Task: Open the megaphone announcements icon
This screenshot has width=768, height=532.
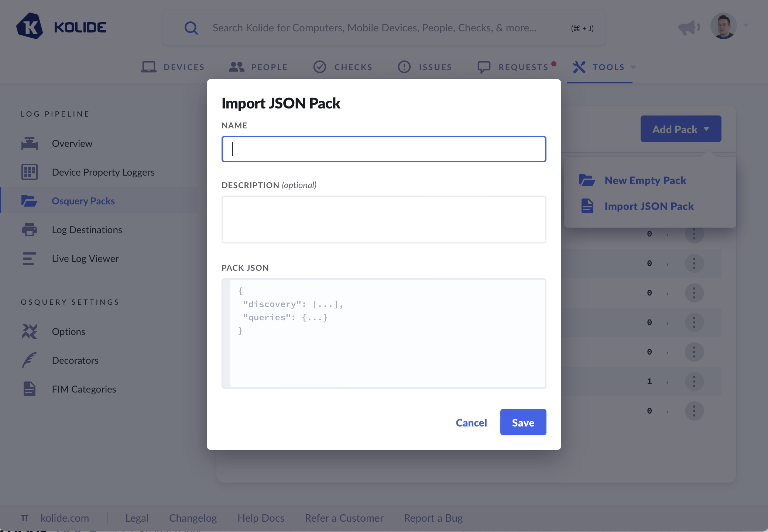Action: 689,27
